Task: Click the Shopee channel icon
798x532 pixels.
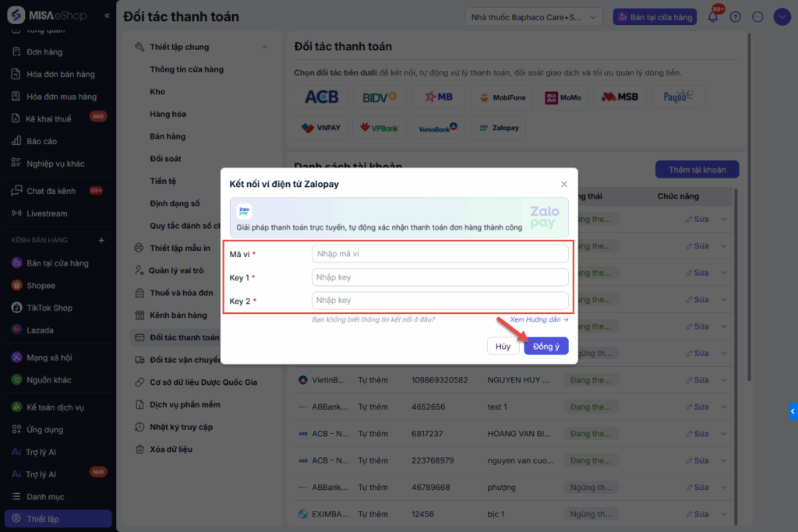Action: coord(16,285)
